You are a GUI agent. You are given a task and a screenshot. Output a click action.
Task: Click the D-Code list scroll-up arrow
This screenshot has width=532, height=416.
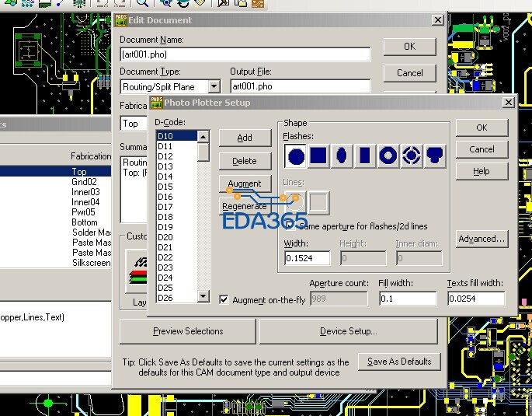[203, 137]
